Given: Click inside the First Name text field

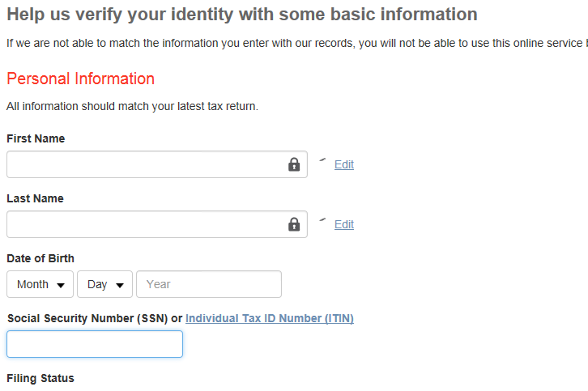Looking at the screenshot, I should 146,164.
